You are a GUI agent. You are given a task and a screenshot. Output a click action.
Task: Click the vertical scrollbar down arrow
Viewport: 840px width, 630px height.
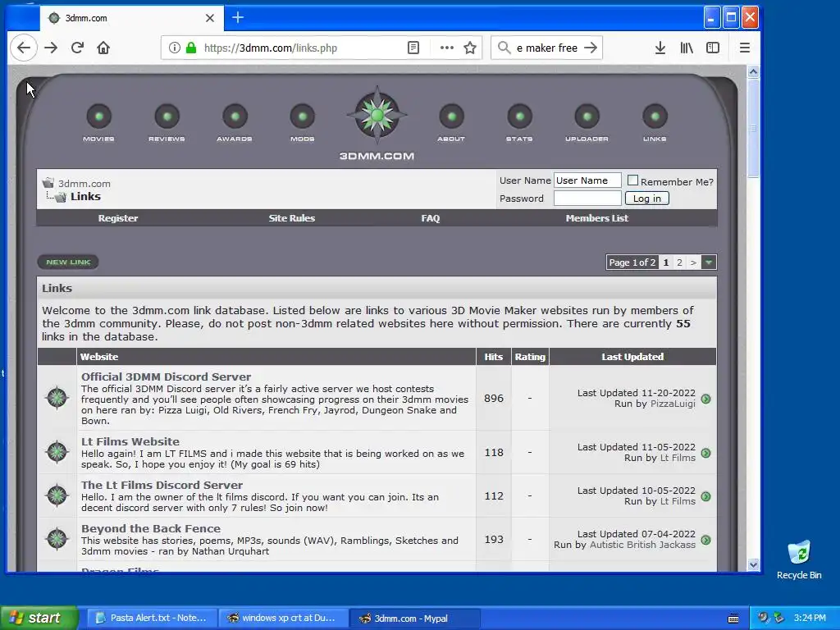coord(753,564)
